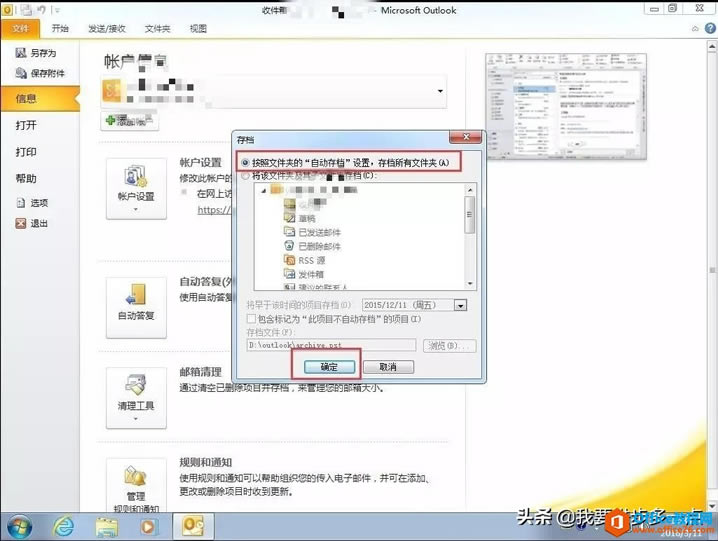This screenshot has width=718, height=541.
Task: Click the inbox preview thumbnail
Action: tap(566, 106)
